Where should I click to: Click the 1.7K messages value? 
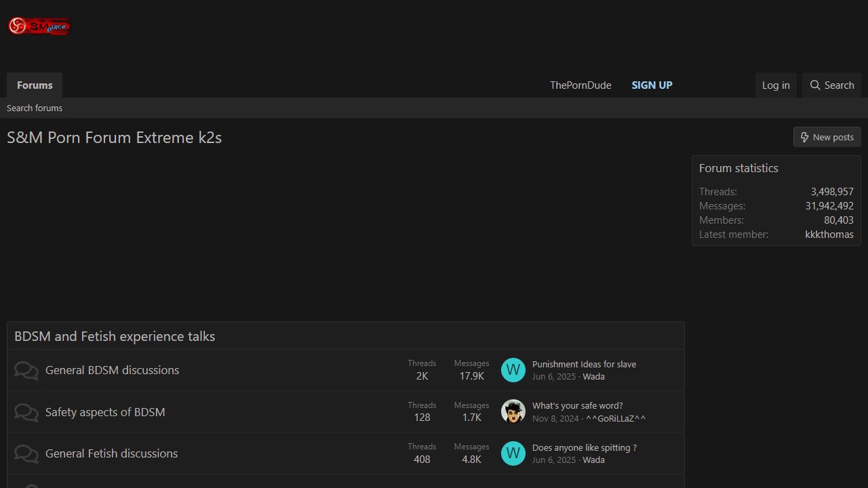point(471,418)
